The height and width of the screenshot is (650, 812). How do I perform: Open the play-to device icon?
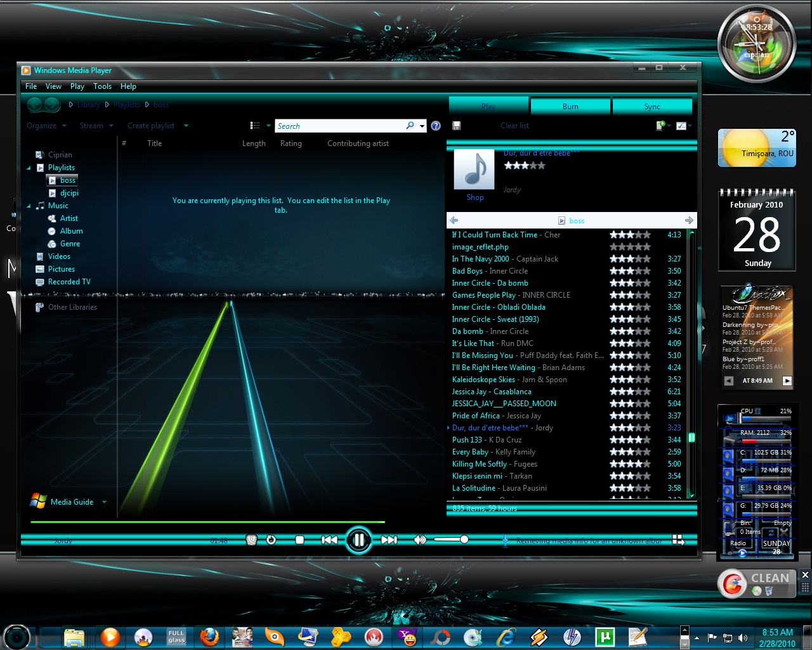point(661,126)
